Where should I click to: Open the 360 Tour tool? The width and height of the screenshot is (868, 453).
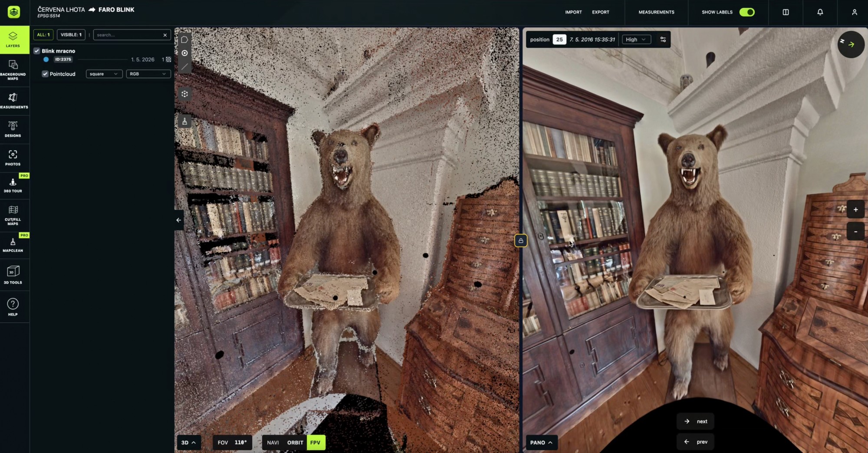tap(13, 186)
